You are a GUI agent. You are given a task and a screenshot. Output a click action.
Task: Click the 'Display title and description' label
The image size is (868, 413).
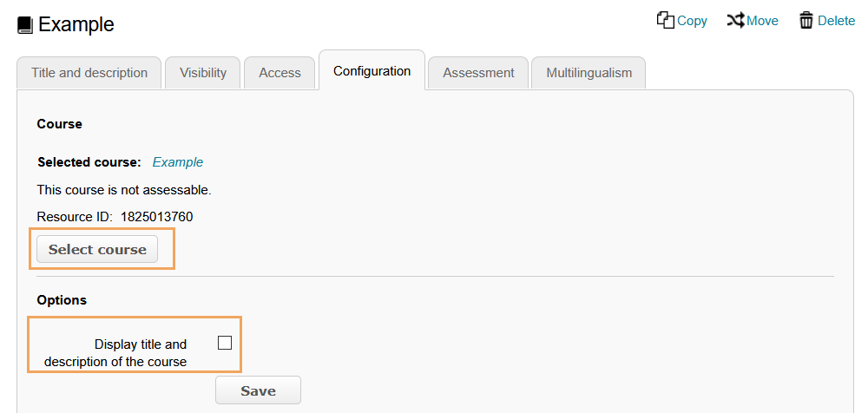click(115, 352)
